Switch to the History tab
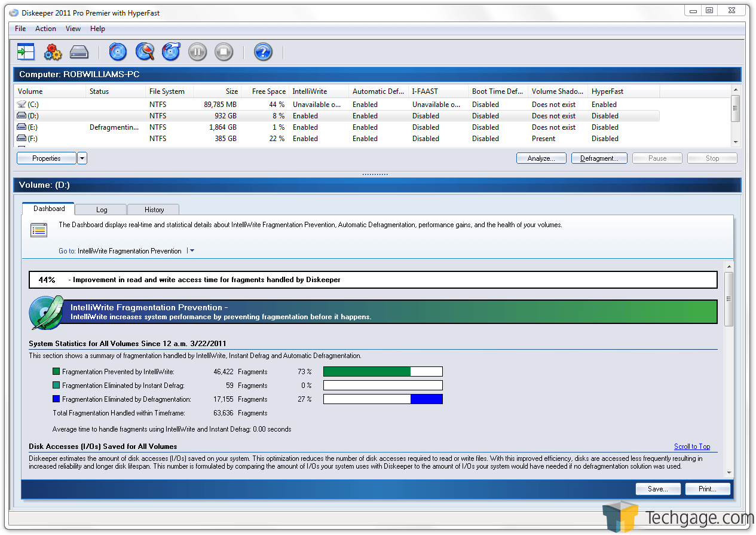 [154, 210]
